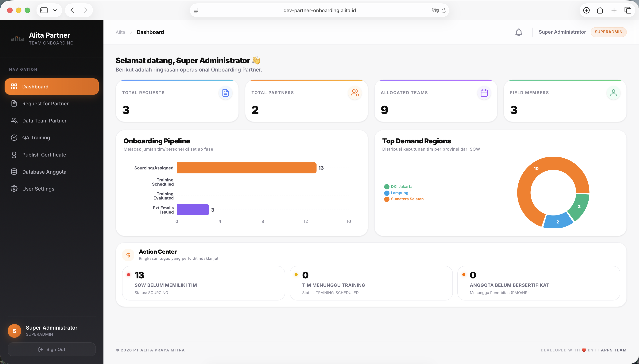The width and height of the screenshot is (639, 364).
Task: Click the 'Status: SOURCING' text
Action: (x=151, y=292)
